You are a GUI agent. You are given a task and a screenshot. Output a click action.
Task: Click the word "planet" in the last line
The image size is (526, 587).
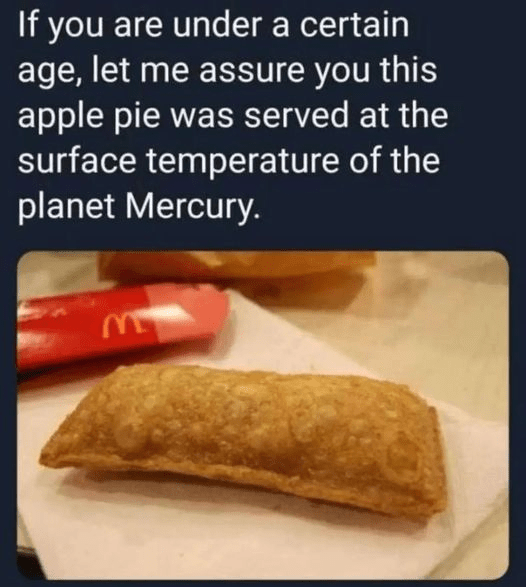(66, 206)
